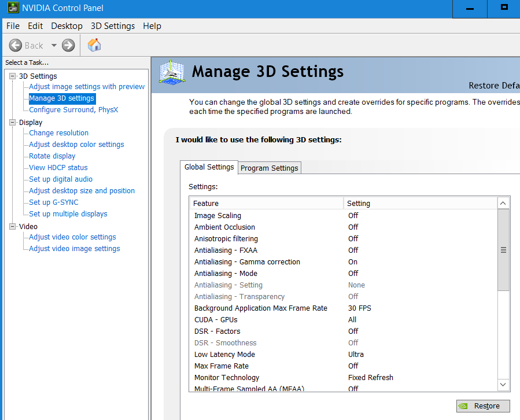The image size is (520, 420).
Task: Collapse the Video tree node
Action: click(x=13, y=226)
